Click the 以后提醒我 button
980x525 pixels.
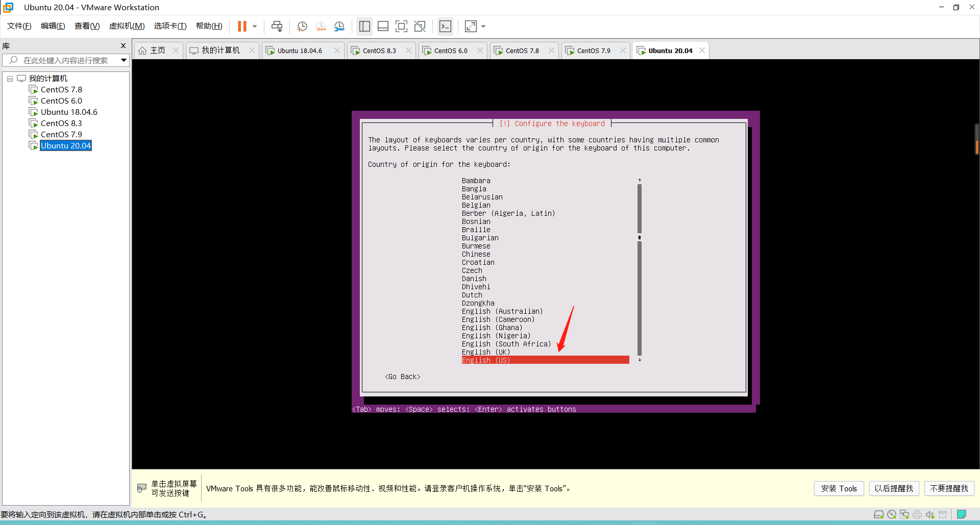[x=894, y=489]
